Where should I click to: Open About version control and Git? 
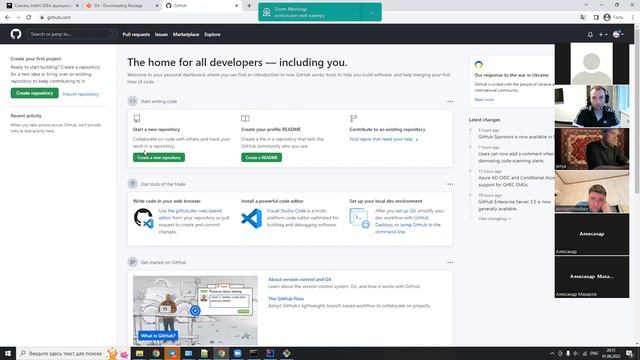pos(300,280)
